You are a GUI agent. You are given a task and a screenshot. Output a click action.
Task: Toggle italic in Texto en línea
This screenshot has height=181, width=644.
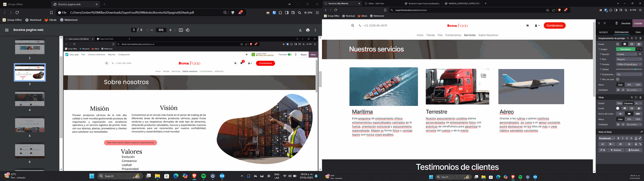(623, 138)
